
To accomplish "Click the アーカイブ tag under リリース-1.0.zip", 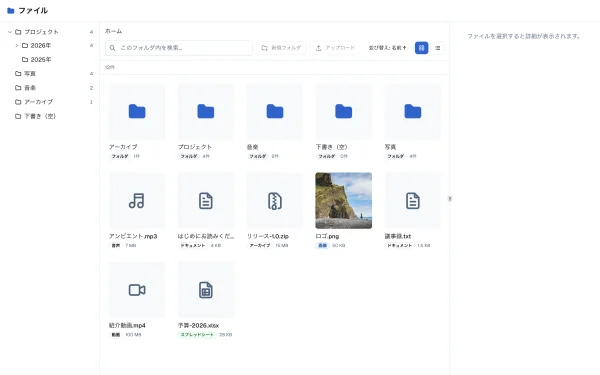I will click(x=260, y=245).
